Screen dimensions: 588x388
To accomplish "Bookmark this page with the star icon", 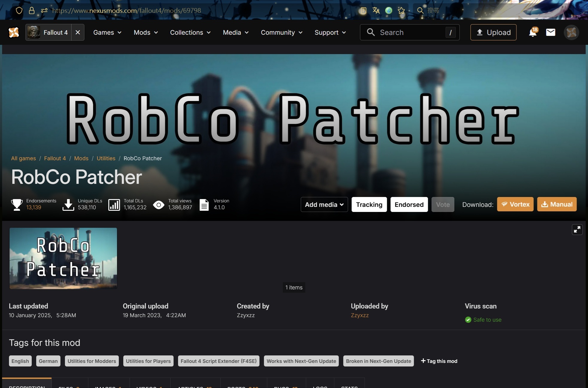I will click(x=401, y=10).
